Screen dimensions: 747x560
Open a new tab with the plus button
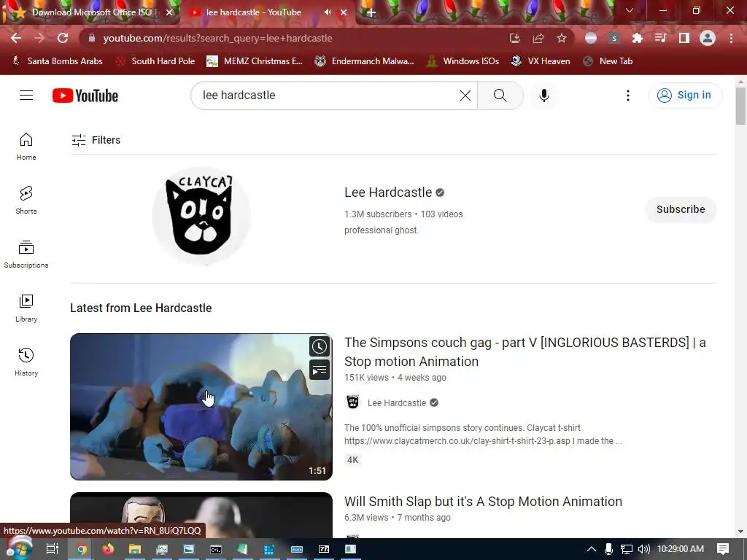tap(371, 13)
